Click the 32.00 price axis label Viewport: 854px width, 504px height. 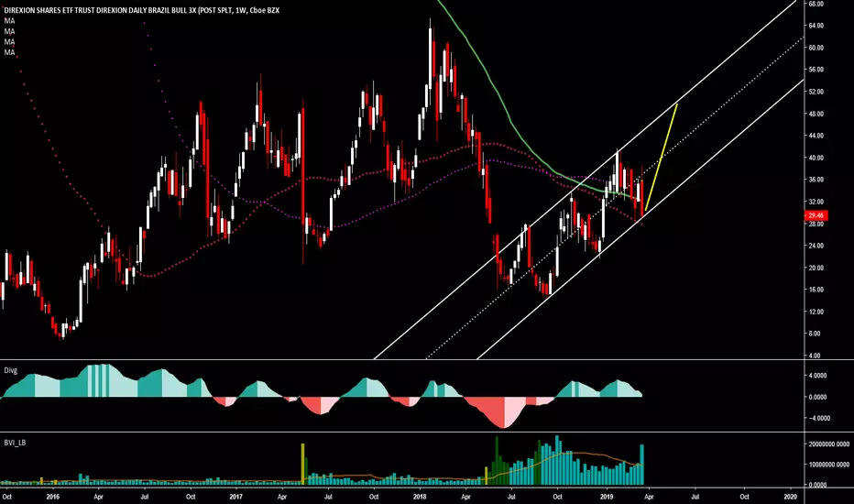tap(816, 203)
